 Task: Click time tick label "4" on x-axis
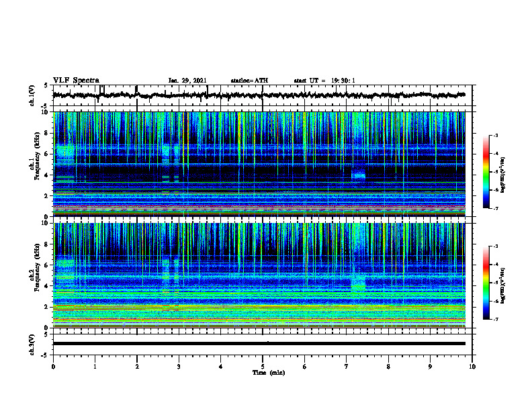[221, 367]
